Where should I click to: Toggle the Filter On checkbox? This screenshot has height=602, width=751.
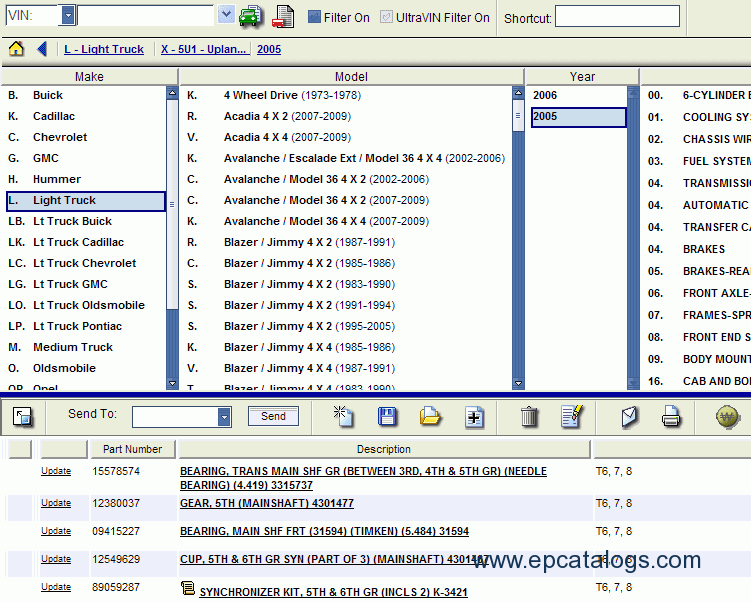pyautogui.click(x=314, y=17)
